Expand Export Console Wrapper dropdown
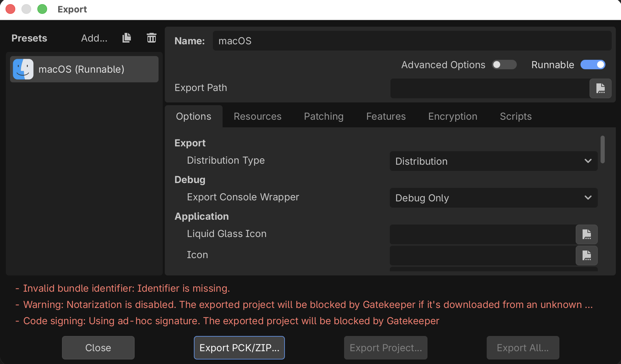The image size is (621, 364). pyautogui.click(x=493, y=198)
